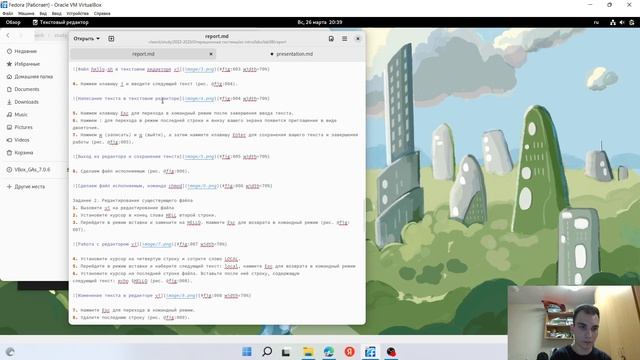Click the Избранные star icon
The width and height of the screenshot is (640, 360).
tap(9, 64)
